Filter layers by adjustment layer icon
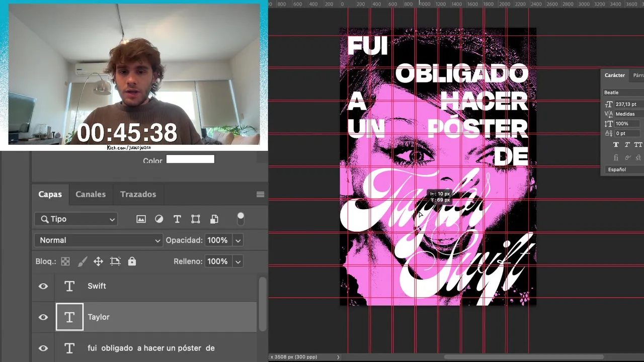Screen dimensions: 644x362 159,219
